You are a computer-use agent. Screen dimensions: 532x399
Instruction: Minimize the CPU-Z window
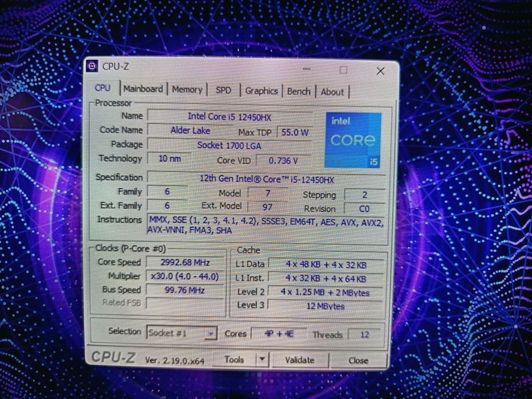pos(306,69)
